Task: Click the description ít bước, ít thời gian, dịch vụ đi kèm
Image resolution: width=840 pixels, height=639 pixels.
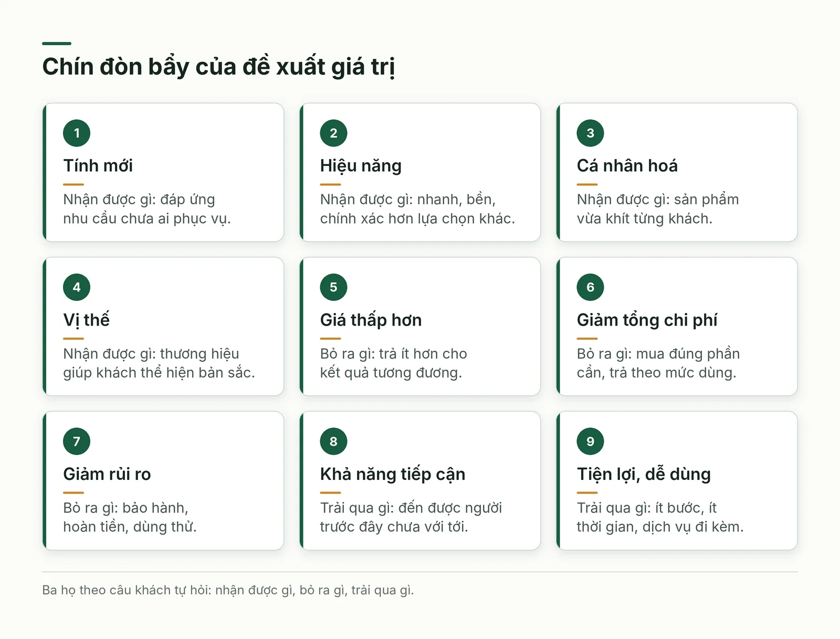Action: pyautogui.click(x=660, y=517)
